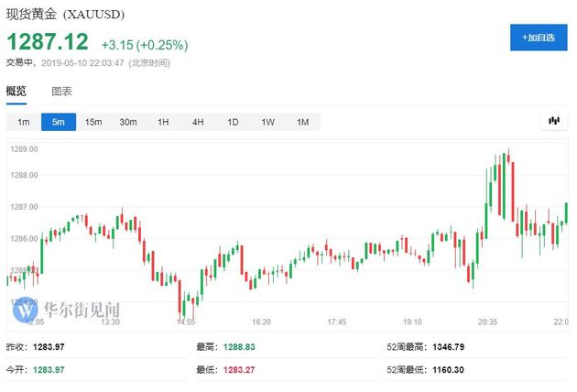Select the 1m timeframe
Screen dimensions: 577x392
24,122
